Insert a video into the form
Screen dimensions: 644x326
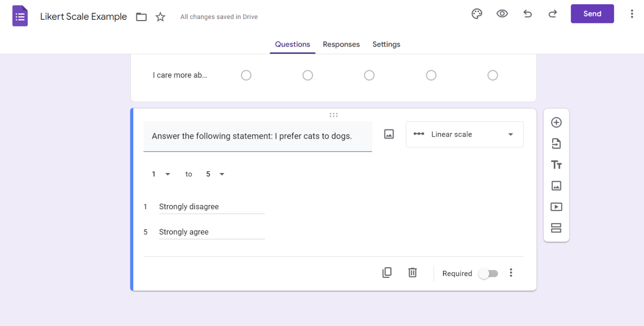[556, 207]
